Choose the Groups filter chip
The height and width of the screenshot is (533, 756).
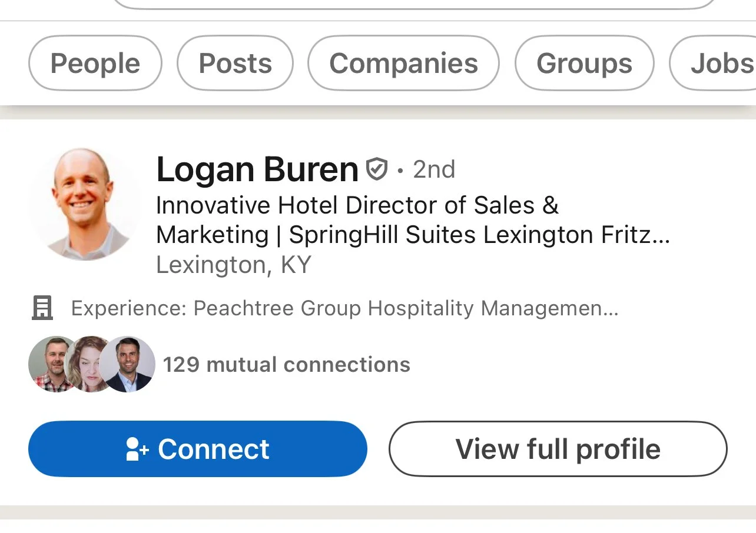(x=584, y=64)
